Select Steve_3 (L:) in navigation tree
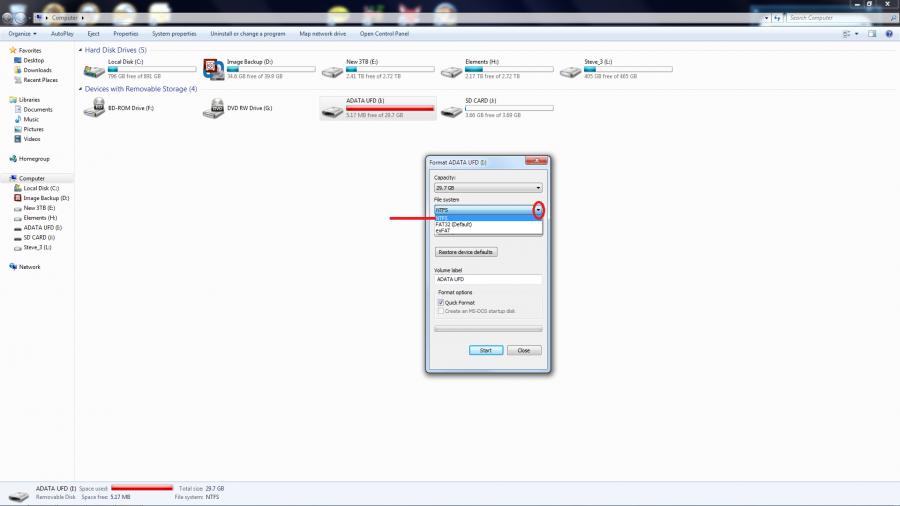Viewport: 900px width, 506px height. point(37,247)
